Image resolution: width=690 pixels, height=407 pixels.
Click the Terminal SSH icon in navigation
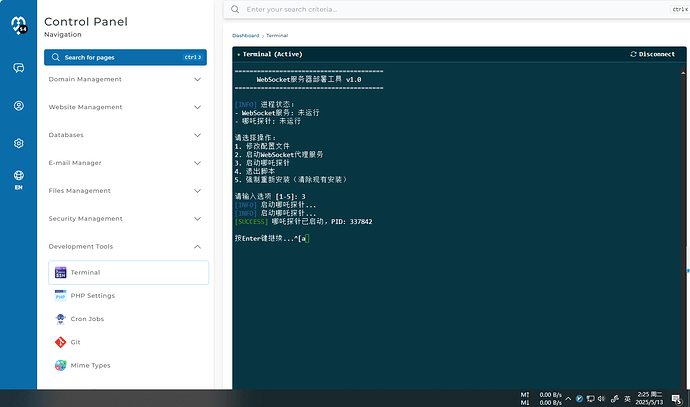click(60, 272)
